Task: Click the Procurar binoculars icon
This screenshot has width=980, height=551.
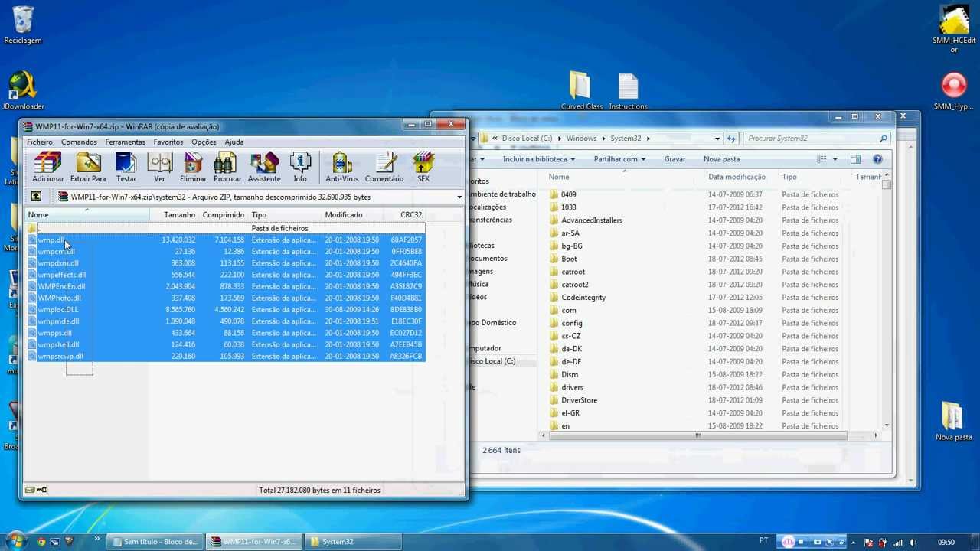Action: 227,168
